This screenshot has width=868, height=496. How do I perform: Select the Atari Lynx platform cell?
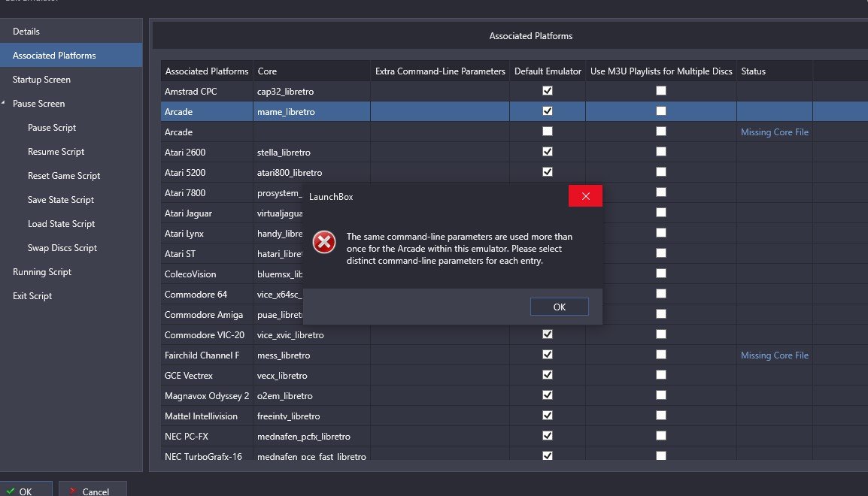(207, 234)
